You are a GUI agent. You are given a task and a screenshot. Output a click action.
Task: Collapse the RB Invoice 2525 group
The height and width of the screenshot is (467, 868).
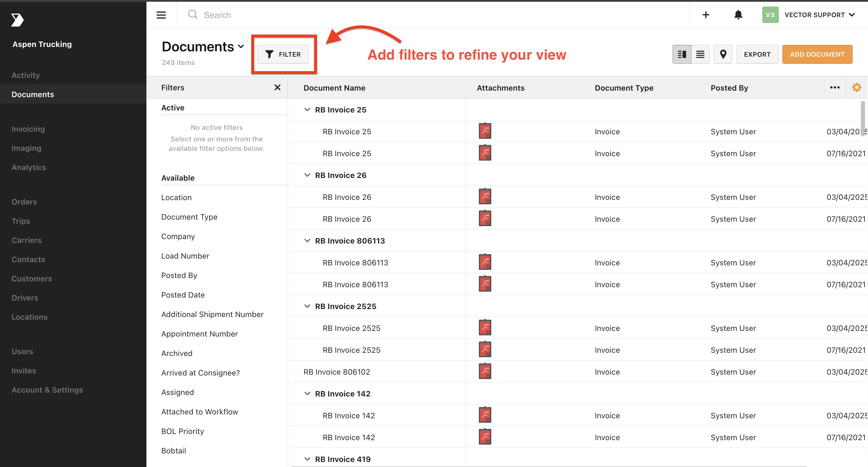click(x=307, y=306)
